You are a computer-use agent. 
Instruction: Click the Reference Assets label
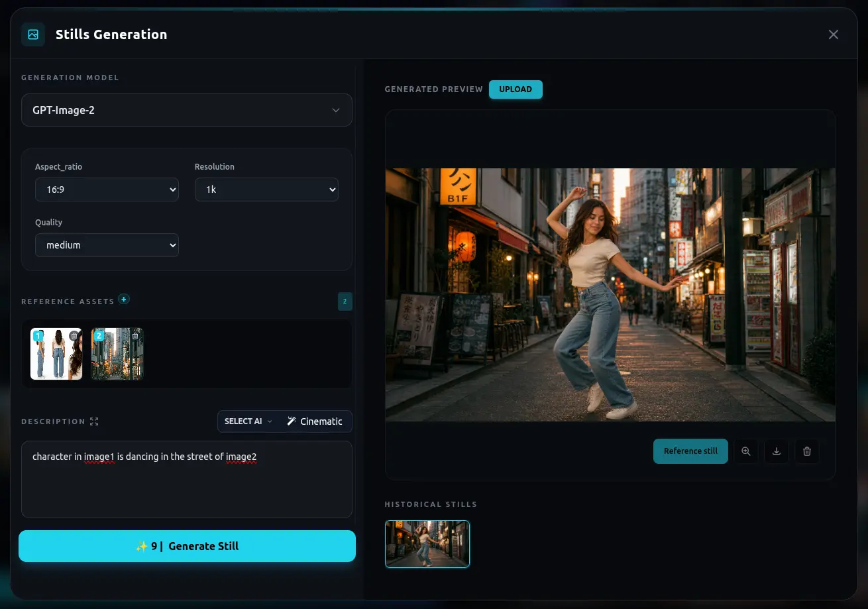(x=68, y=302)
